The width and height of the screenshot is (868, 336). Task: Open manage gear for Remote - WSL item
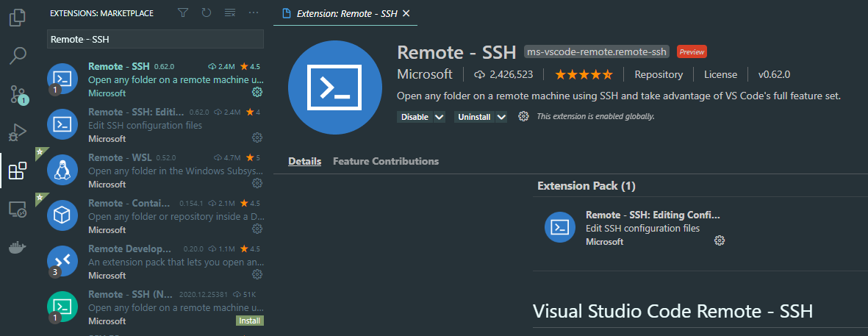(x=257, y=182)
